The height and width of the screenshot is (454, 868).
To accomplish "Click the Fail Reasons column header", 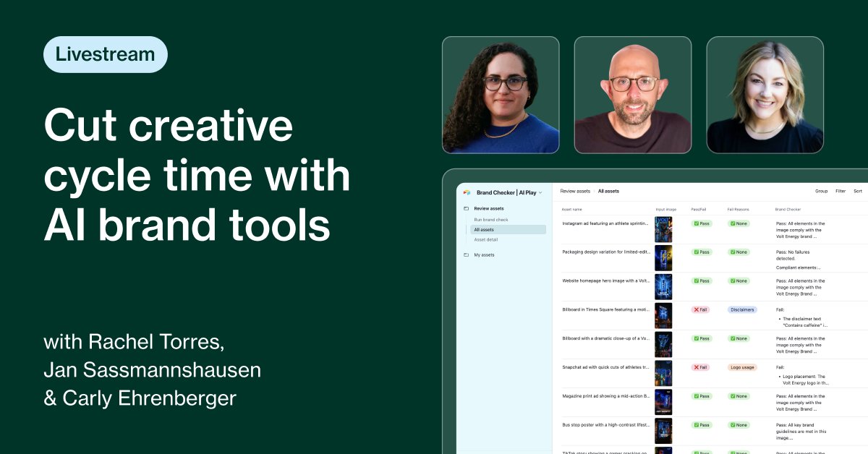I will click(x=738, y=210).
